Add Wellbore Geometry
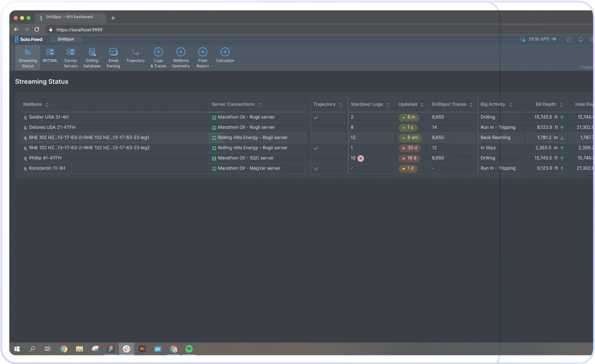The image size is (595, 364). (x=181, y=58)
